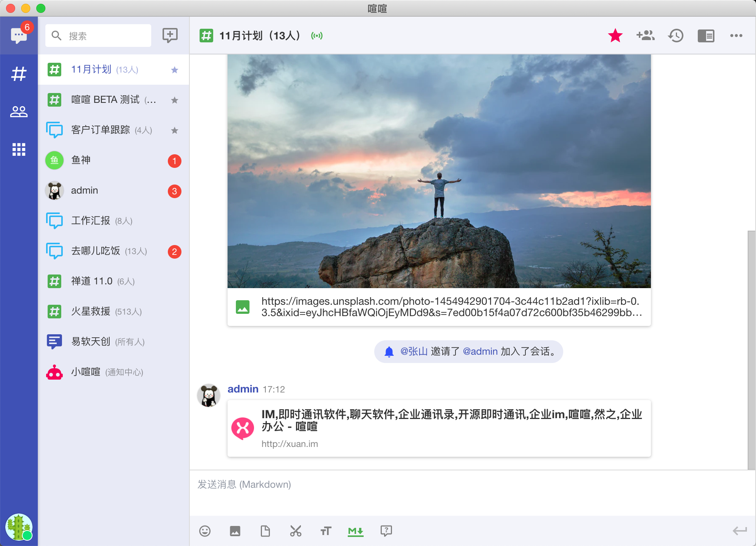Open chat history clock icon

tap(676, 36)
